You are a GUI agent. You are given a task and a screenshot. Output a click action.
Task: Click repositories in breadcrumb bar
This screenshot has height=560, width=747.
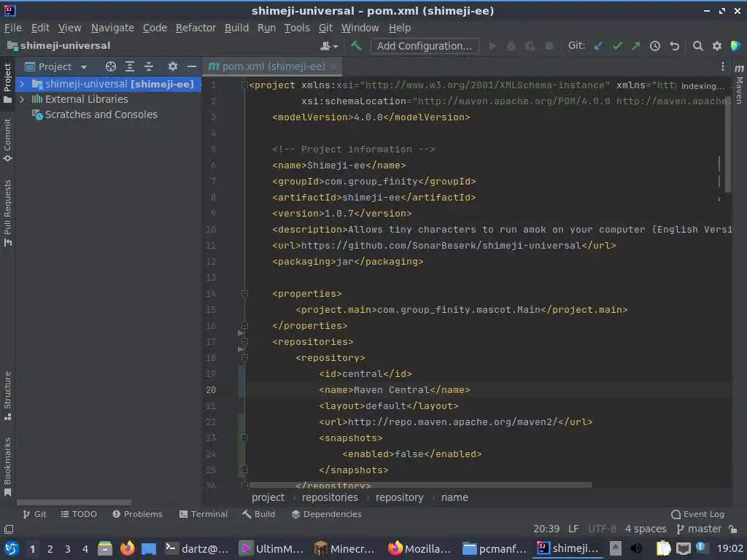pos(330,497)
